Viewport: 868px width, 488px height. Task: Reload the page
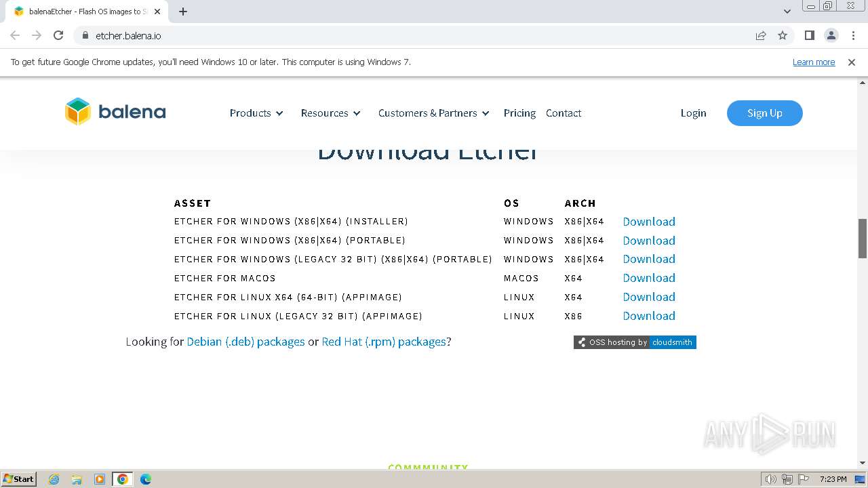(58, 35)
